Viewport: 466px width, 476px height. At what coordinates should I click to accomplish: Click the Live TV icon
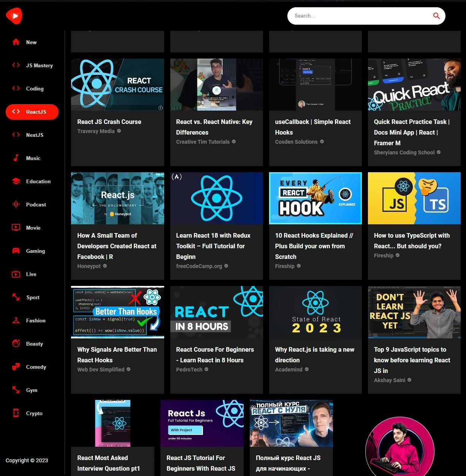16,274
